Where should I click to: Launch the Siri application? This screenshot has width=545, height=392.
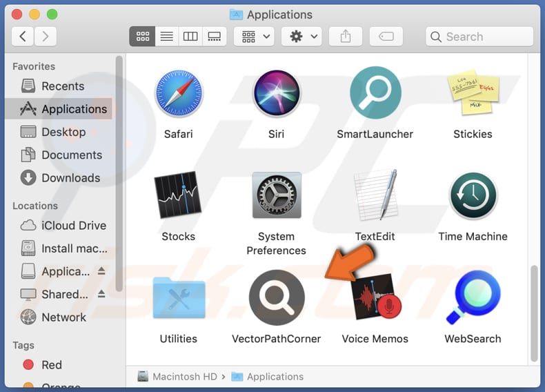tap(276, 94)
